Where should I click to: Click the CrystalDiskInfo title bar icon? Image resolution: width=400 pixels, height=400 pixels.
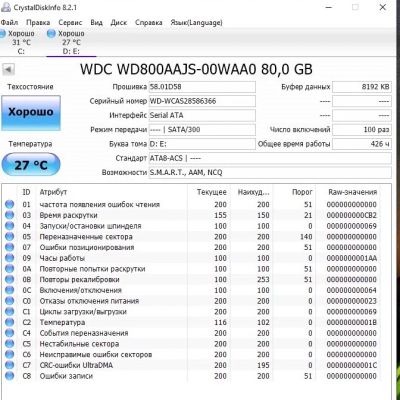pyautogui.click(x=6, y=7)
